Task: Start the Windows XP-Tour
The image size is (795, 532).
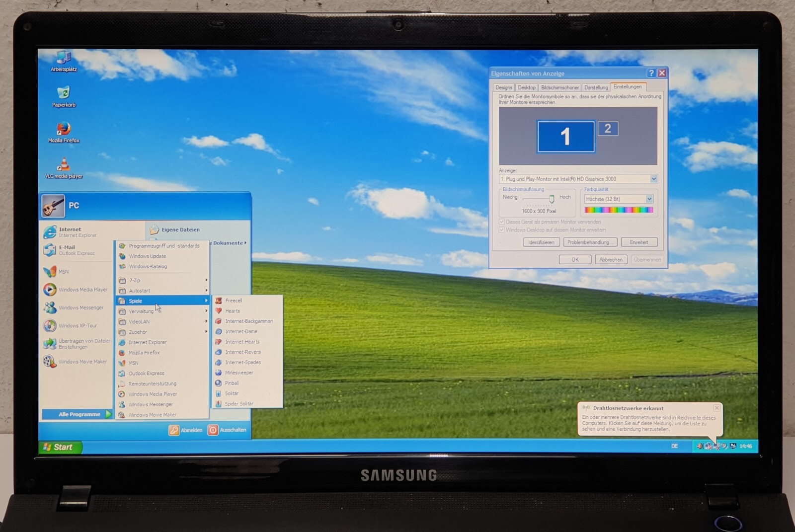Action: click(x=77, y=325)
